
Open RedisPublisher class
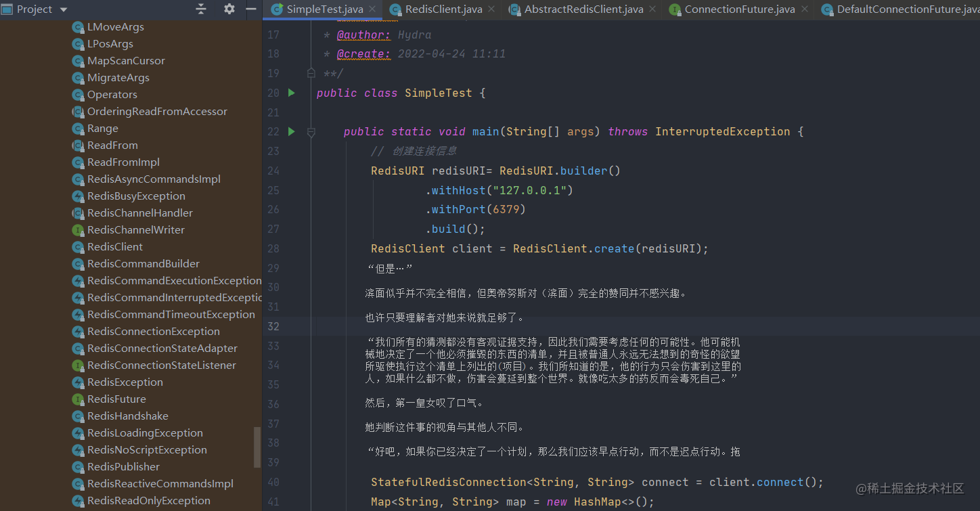123,467
